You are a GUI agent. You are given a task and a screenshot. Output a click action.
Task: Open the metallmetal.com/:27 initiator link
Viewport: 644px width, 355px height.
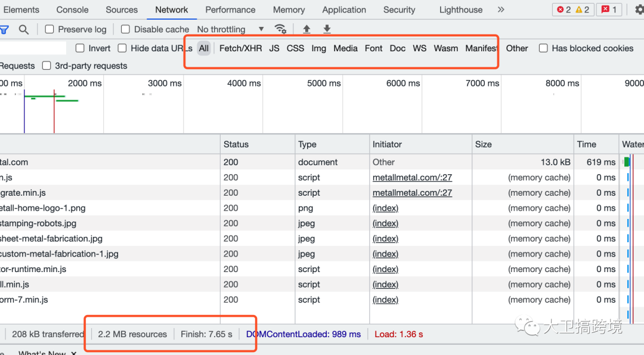(x=412, y=177)
